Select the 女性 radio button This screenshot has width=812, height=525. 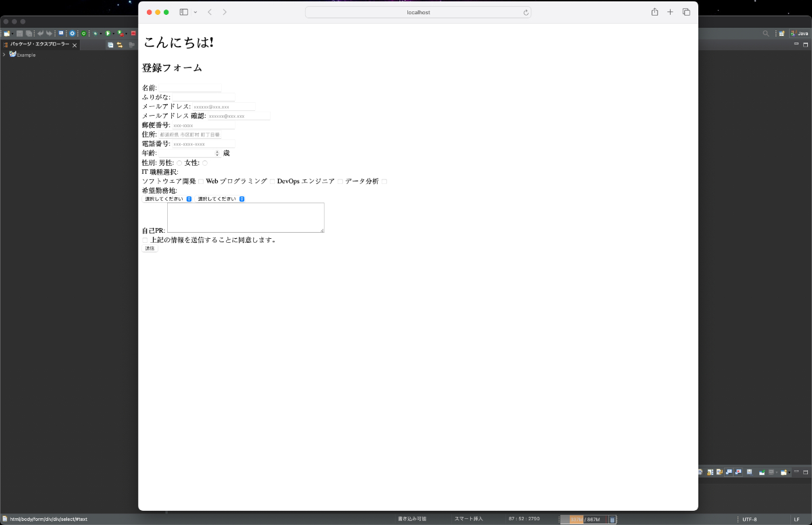point(205,163)
